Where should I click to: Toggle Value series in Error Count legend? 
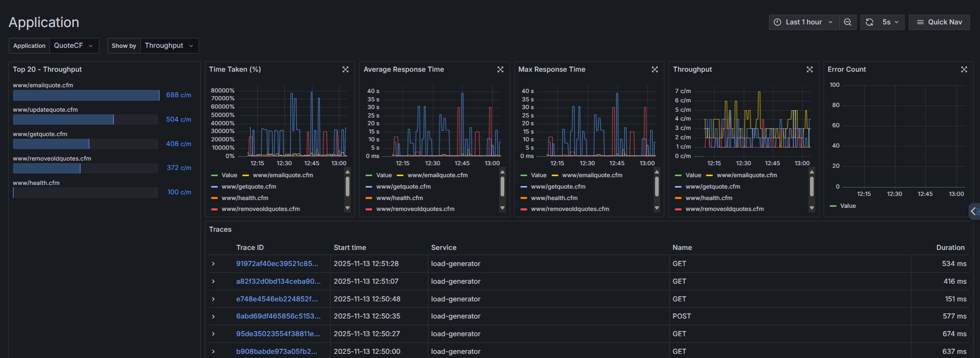847,206
